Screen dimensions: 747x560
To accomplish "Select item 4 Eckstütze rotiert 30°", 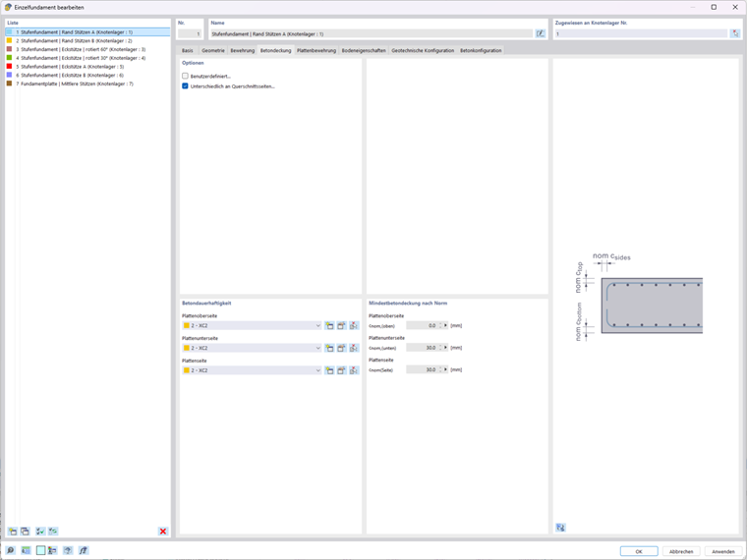I will point(87,58).
